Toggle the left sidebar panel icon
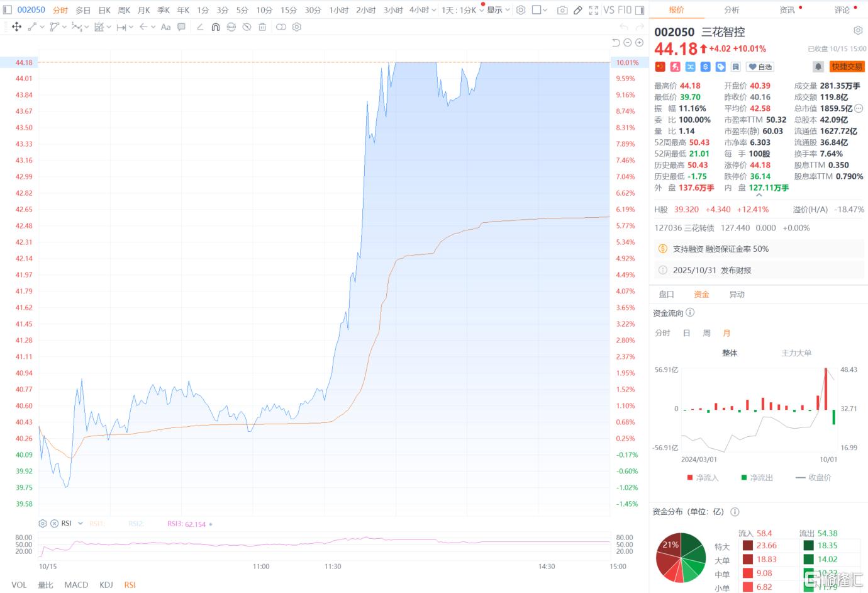The height and width of the screenshot is (593, 868). 8,10
